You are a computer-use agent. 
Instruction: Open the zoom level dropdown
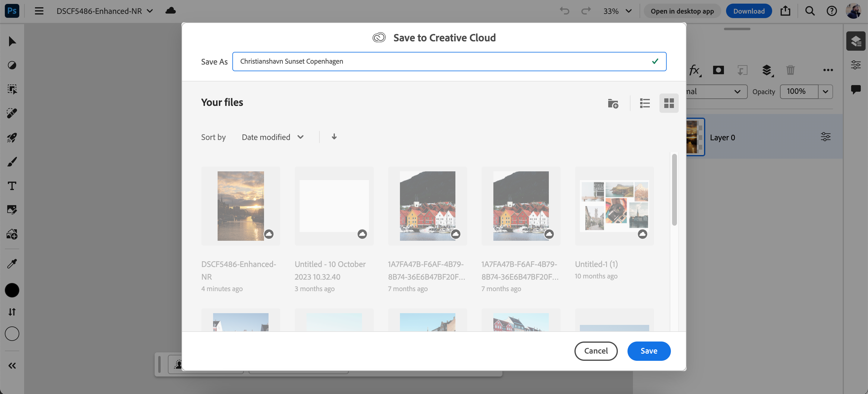click(628, 11)
